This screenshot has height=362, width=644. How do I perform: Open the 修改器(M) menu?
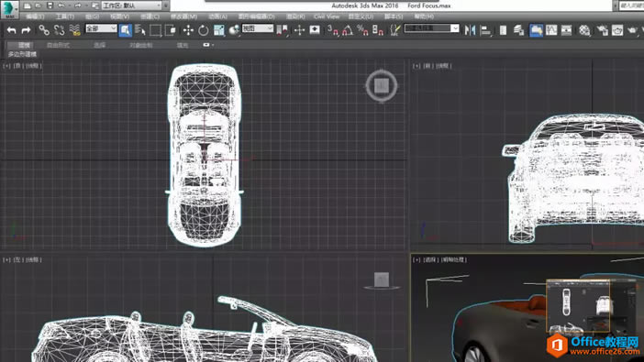point(183,16)
